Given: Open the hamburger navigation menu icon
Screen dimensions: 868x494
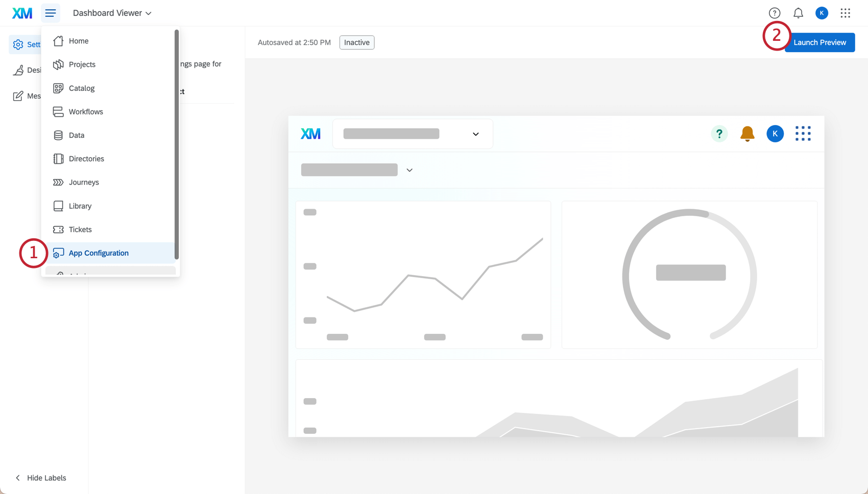Looking at the screenshot, I should coord(50,13).
